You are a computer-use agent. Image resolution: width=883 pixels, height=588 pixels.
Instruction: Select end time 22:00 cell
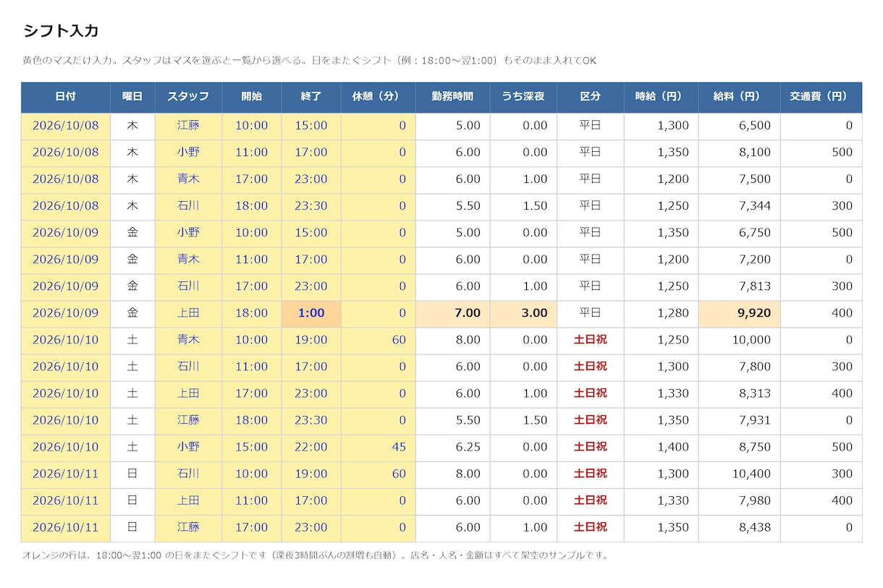(311, 447)
